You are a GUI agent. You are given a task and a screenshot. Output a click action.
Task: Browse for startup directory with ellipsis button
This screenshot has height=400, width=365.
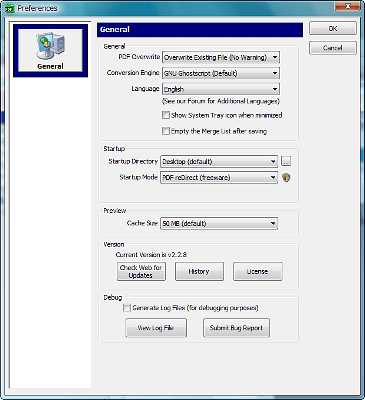pyautogui.click(x=286, y=161)
